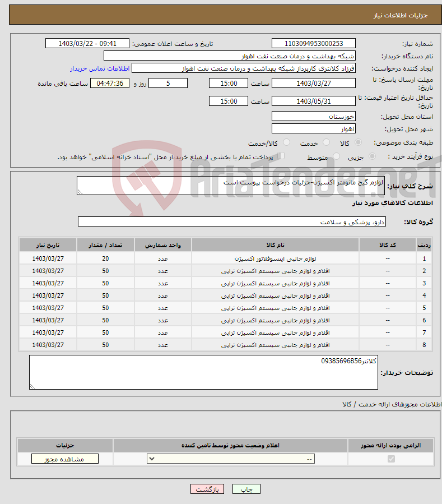Click the response deadline date 1403/03/27 field
Screen dimensions: 442x504
tap(314, 83)
